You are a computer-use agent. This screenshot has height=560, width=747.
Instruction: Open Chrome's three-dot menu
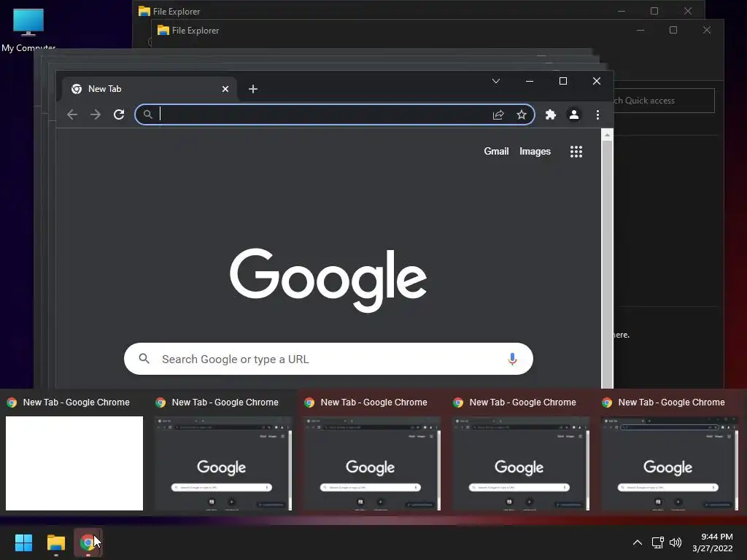tap(597, 114)
